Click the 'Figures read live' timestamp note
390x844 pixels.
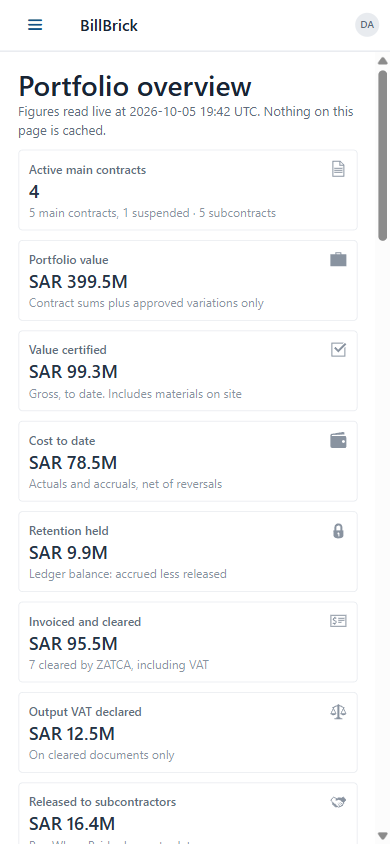coord(186,121)
